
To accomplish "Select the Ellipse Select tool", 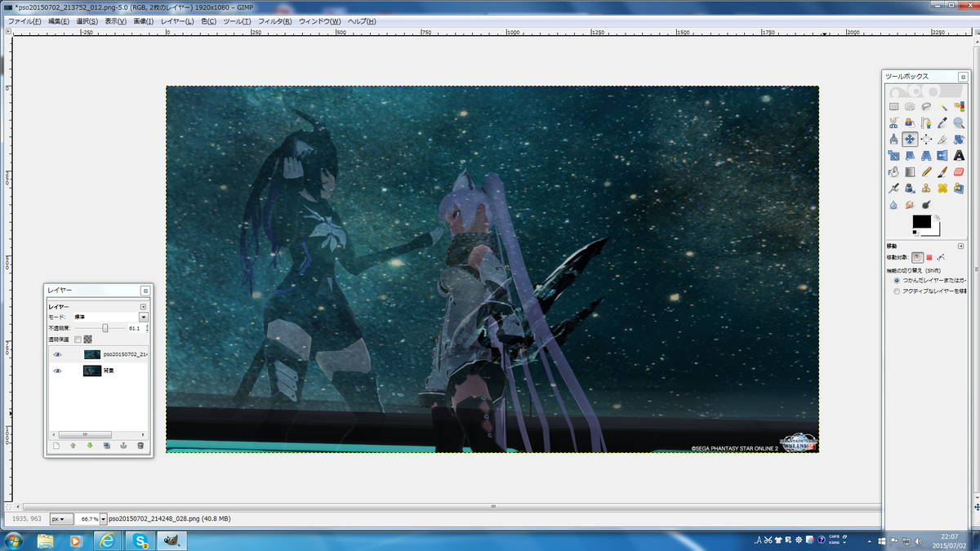I will [910, 106].
